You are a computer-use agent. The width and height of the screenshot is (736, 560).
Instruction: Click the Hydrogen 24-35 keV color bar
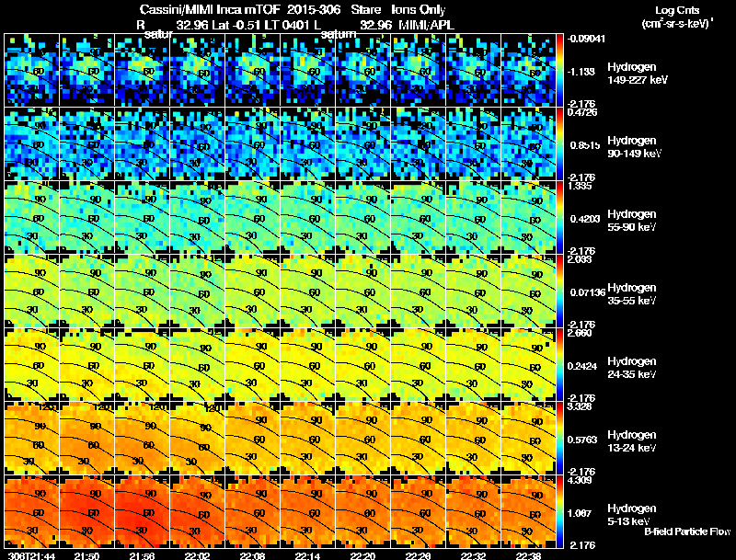(x=559, y=364)
